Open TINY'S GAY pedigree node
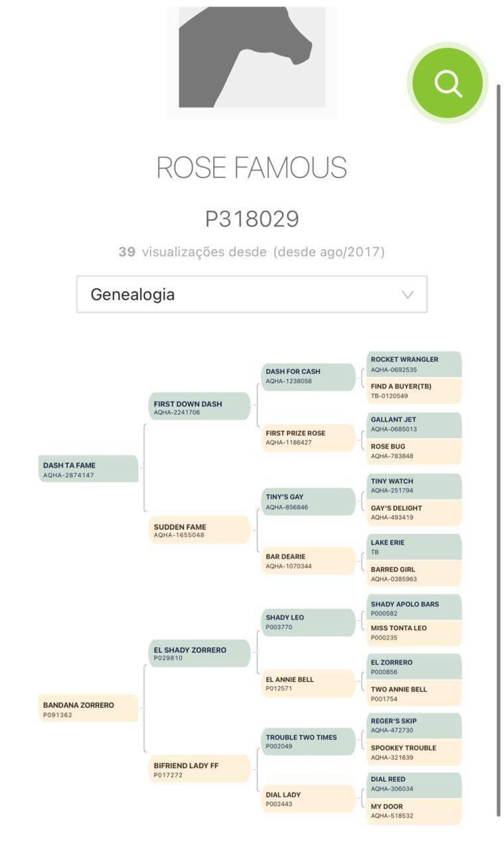Viewport: 504px width, 850px height. tap(308, 502)
